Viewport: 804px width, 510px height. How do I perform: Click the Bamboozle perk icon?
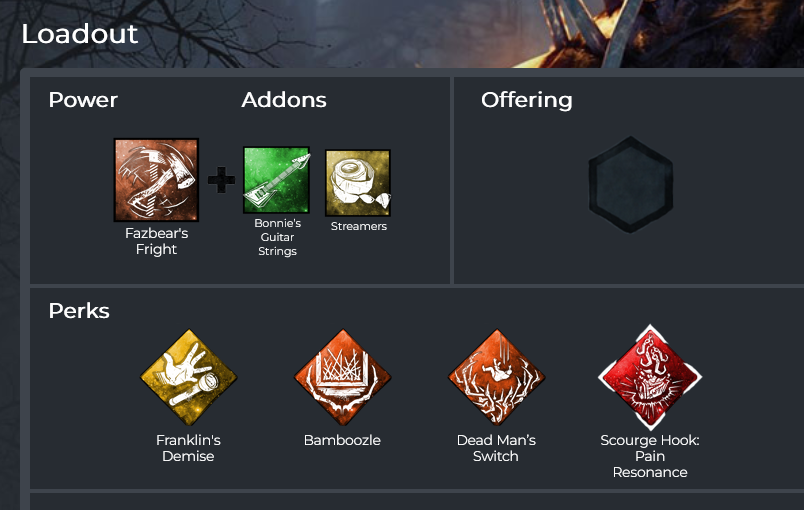pyautogui.click(x=343, y=378)
